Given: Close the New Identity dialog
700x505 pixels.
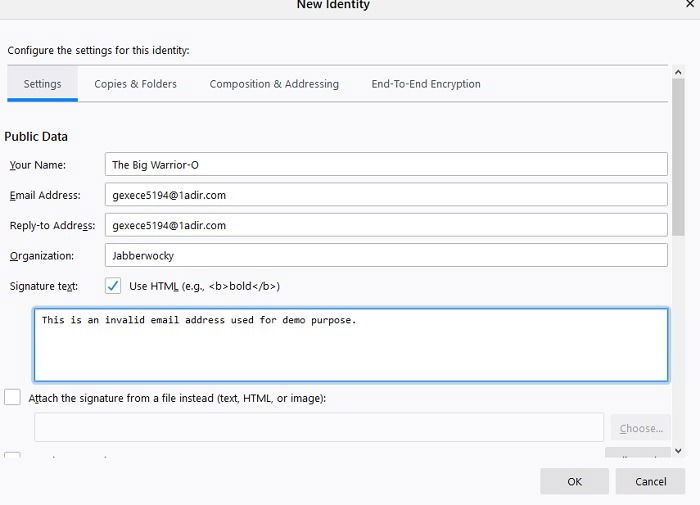Looking at the screenshot, I should (690, 5).
